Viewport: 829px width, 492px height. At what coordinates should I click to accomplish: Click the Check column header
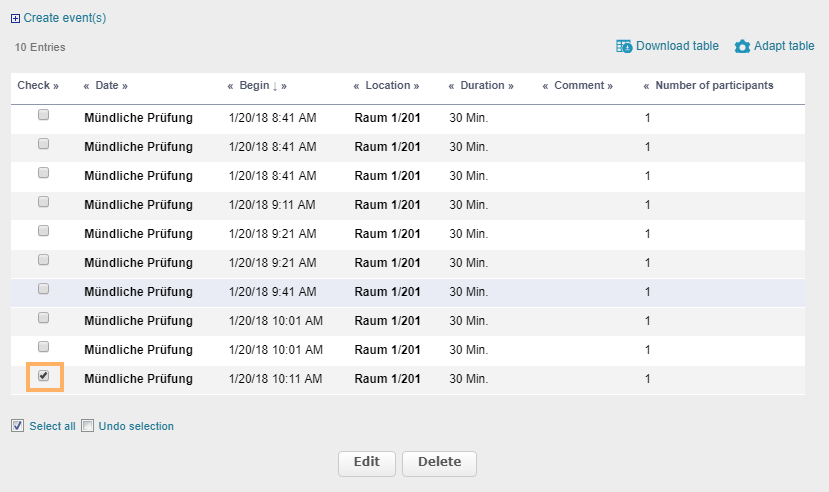point(34,86)
